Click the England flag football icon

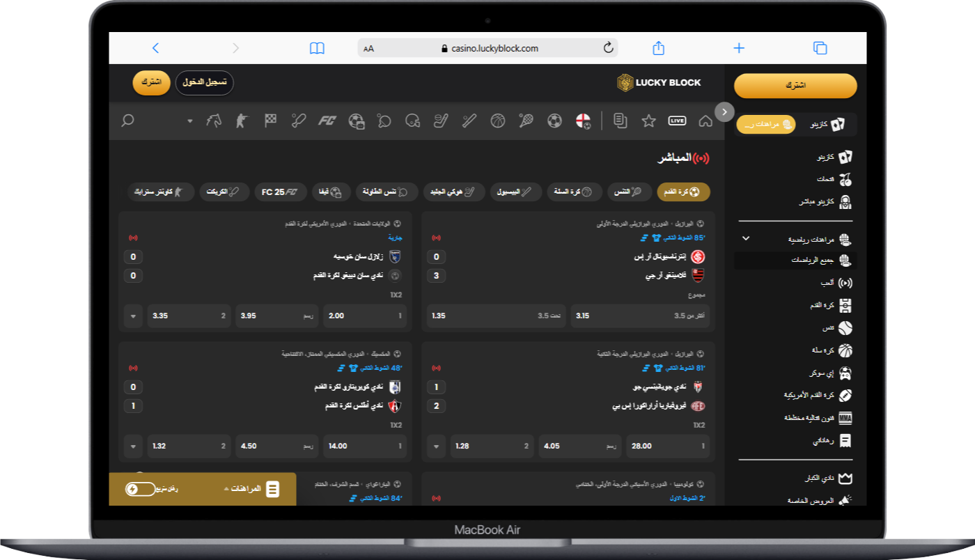point(583,120)
